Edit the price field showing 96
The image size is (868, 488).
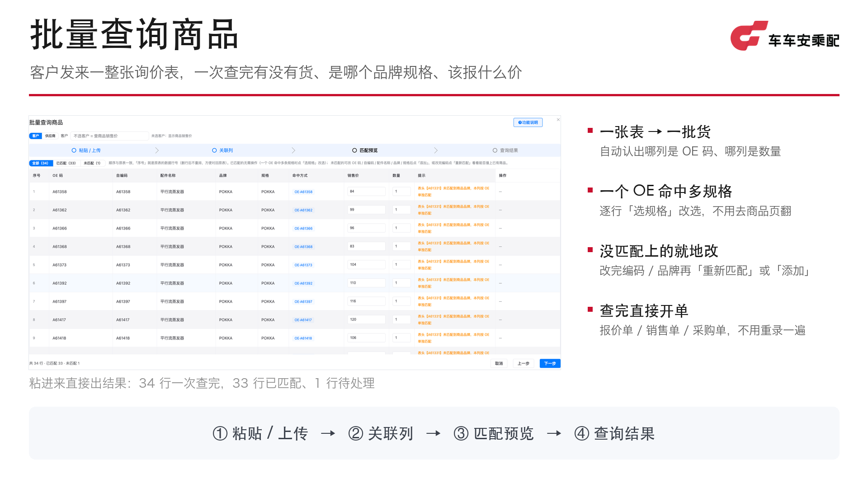[366, 228]
